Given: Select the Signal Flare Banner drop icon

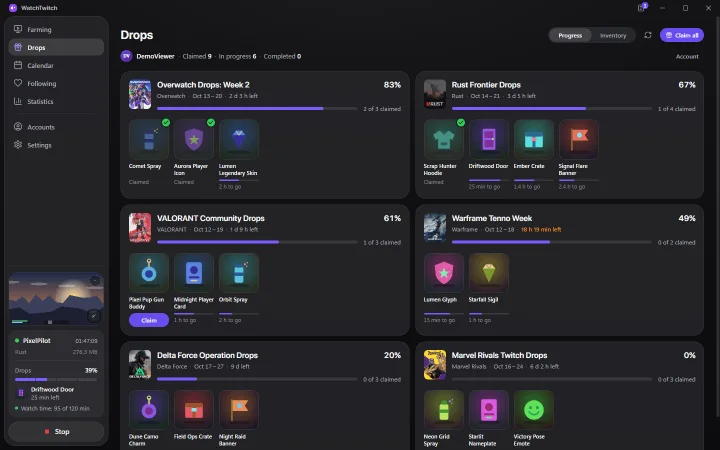Looking at the screenshot, I should pos(579,140).
